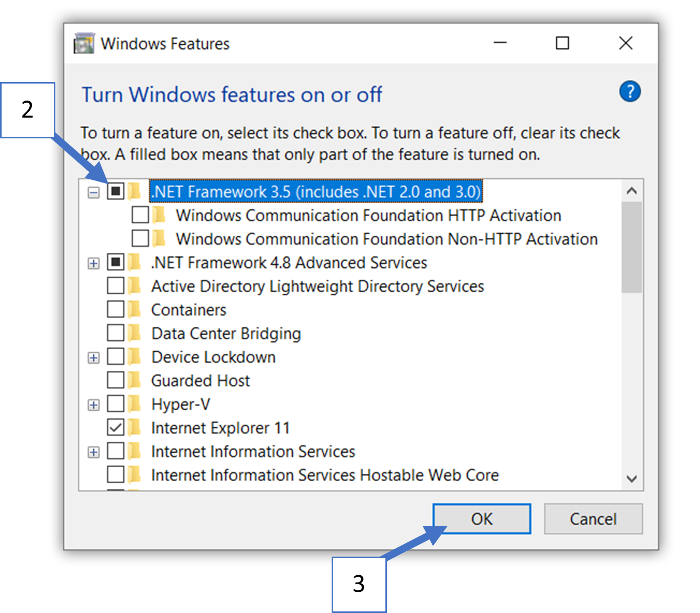
Task: Click the folder icon beside Internet Explorer 11
Action: coord(135,427)
